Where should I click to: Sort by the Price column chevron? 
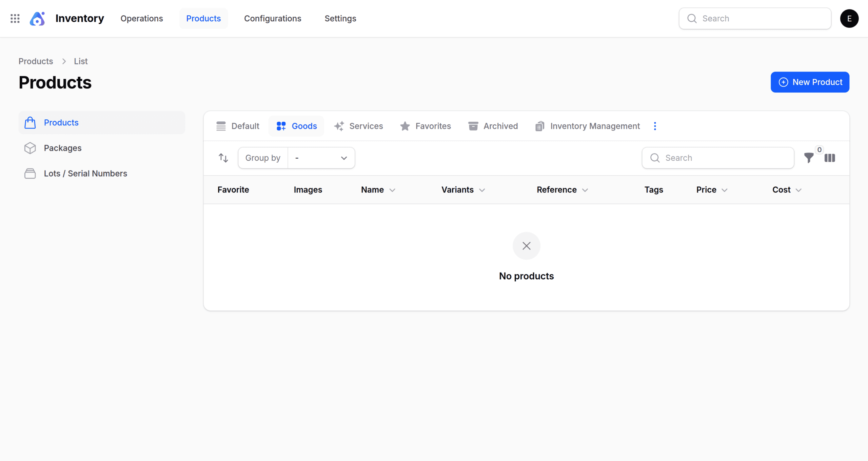click(x=725, y=190)
